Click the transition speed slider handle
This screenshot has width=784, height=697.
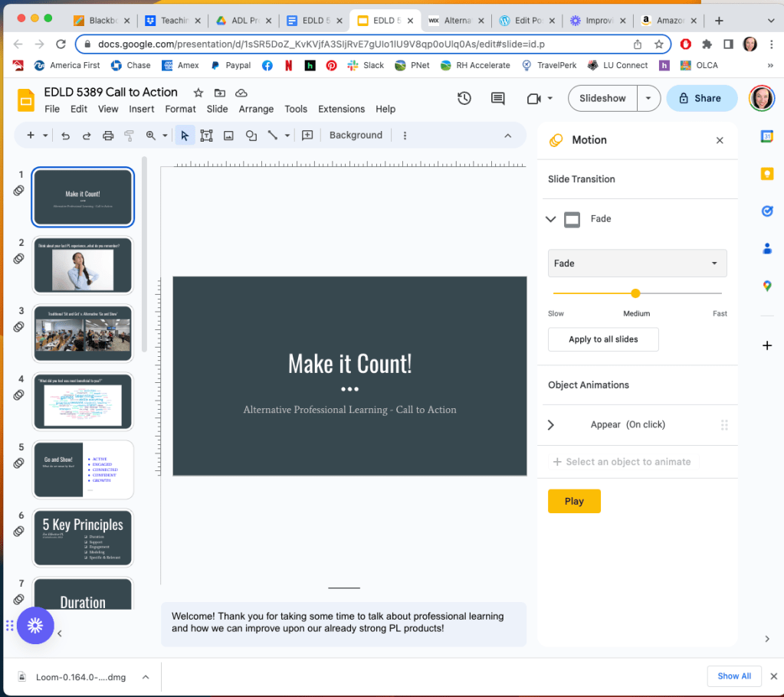click(x=635, y=293)
